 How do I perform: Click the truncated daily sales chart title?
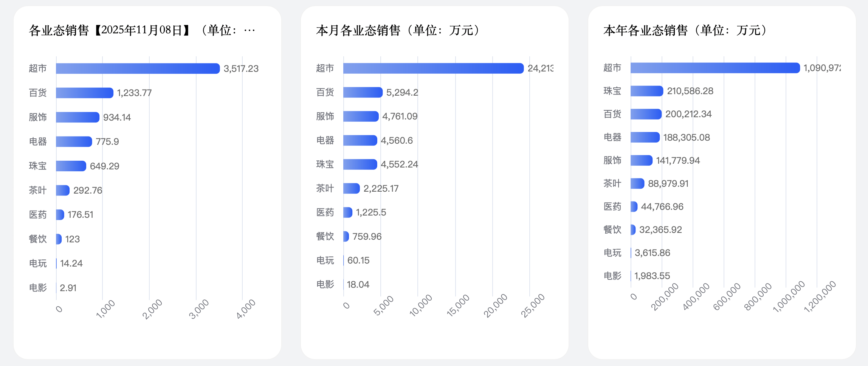click(x=142, y=30)
